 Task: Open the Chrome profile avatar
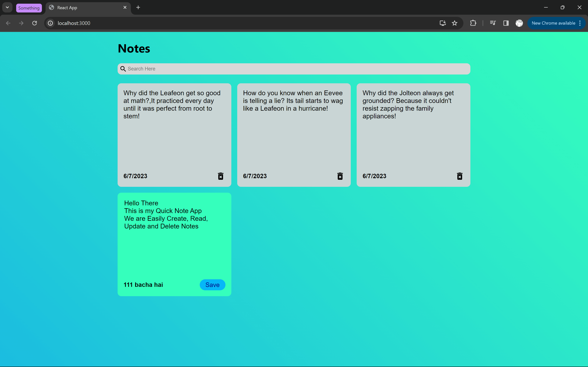tap(519, 23)
